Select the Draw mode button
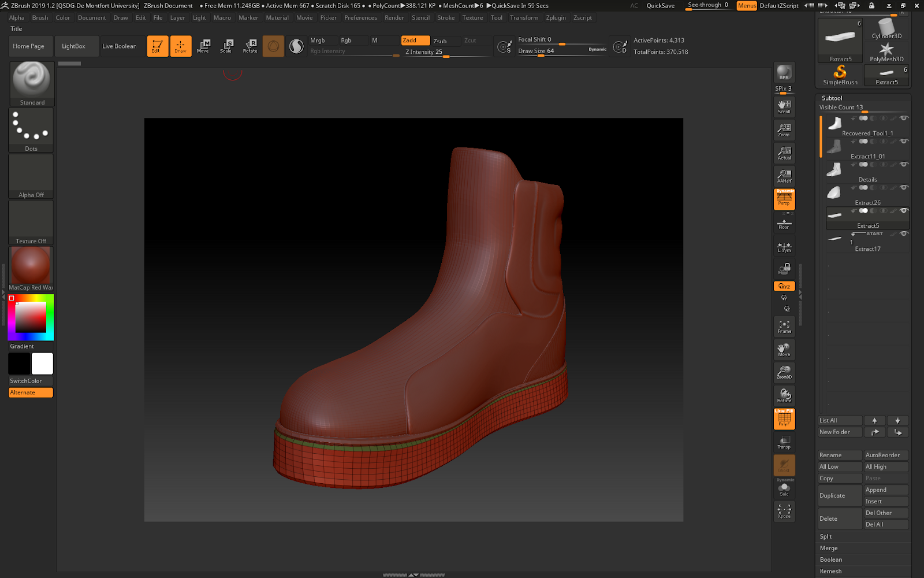Image resolution: width=924 pixels, height=578 pixels. (x=181, y=46)
